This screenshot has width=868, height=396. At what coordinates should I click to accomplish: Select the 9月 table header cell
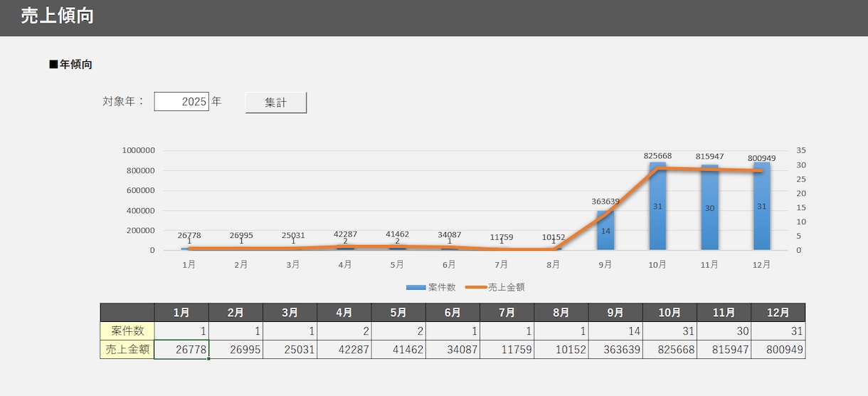[615, 313]
